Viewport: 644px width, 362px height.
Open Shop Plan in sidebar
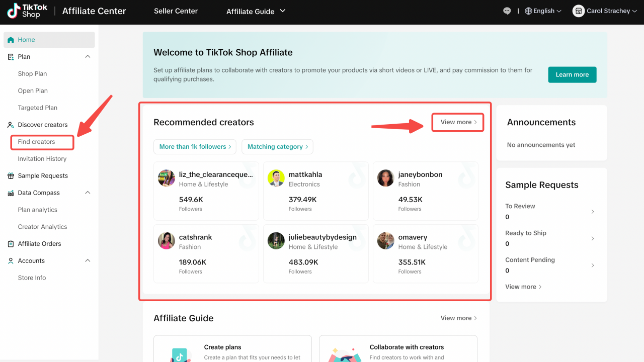click(x=32, y=74)
